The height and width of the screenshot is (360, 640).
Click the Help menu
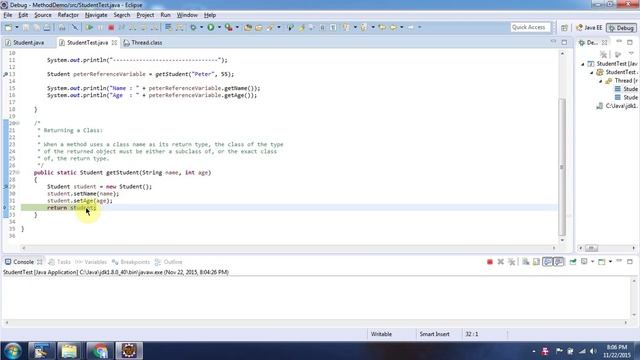point(210,15)
